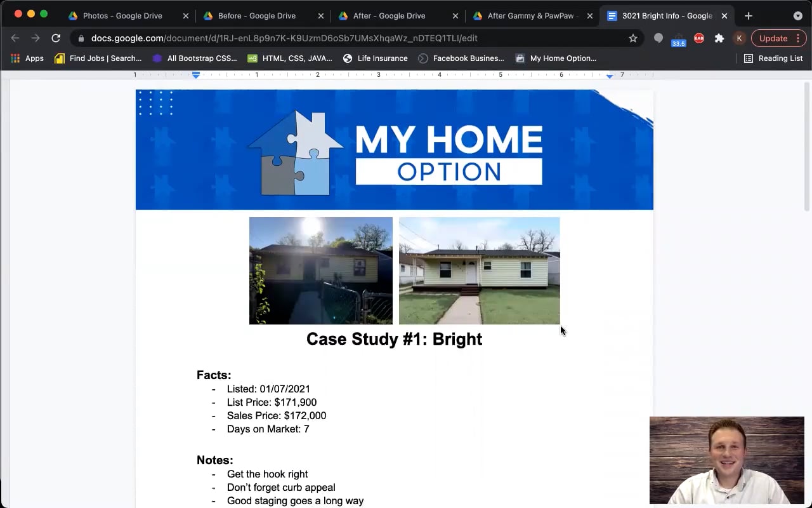The width and height of the screenshot is (812, 508).
Task: Open a new browser tab
Action: (749, 15)
